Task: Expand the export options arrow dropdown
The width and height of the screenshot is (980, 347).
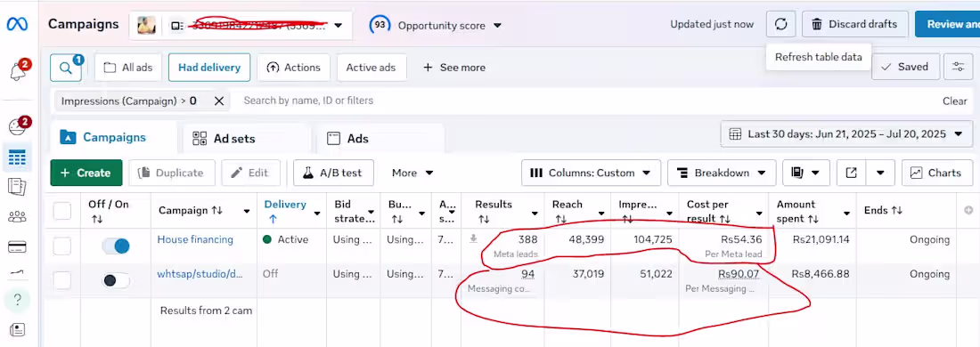Action: [880, 173]
